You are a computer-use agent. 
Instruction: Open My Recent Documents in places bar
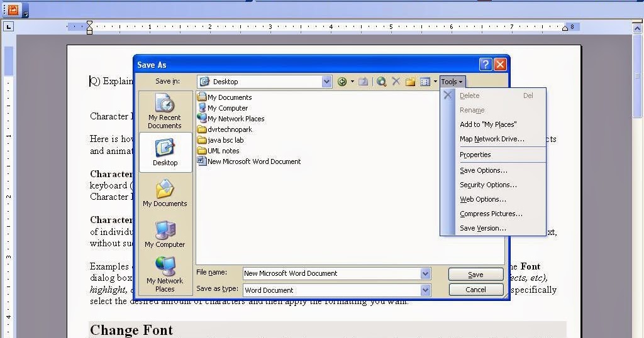pos(165,111)
